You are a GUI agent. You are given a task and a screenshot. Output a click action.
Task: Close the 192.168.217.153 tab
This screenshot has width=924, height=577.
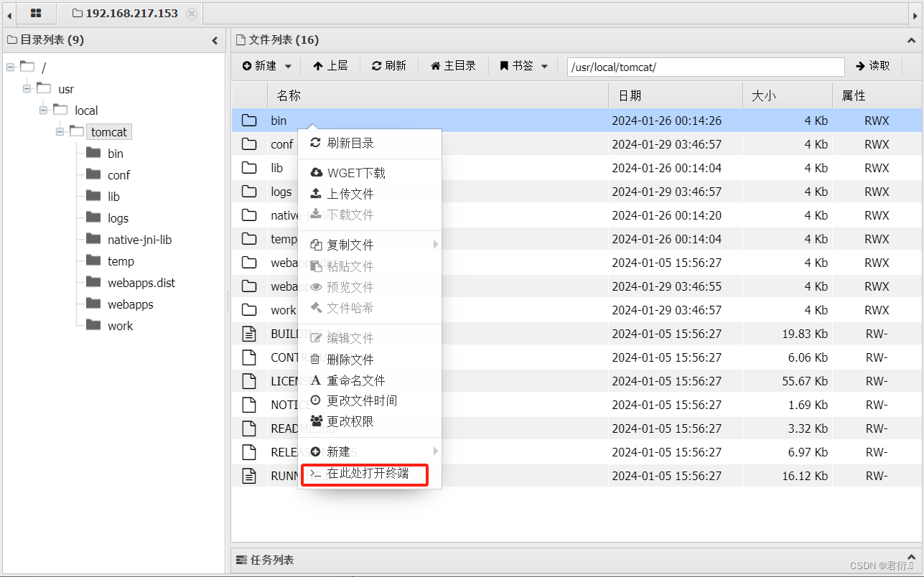(191, 14)
